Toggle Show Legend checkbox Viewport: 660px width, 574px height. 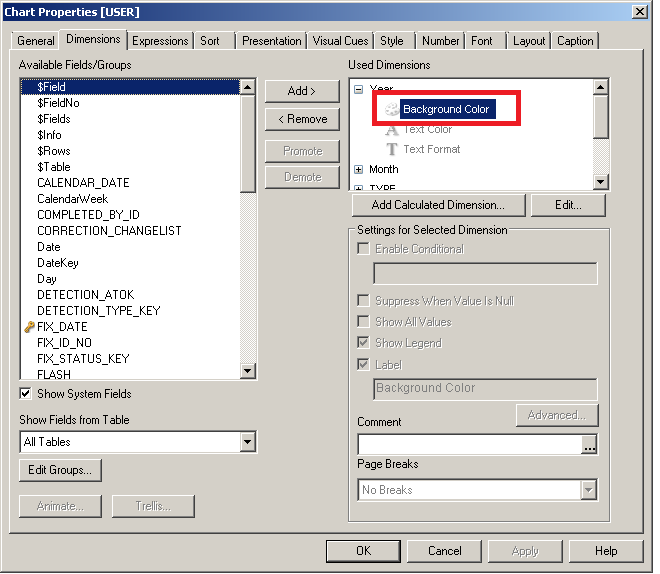363,343
